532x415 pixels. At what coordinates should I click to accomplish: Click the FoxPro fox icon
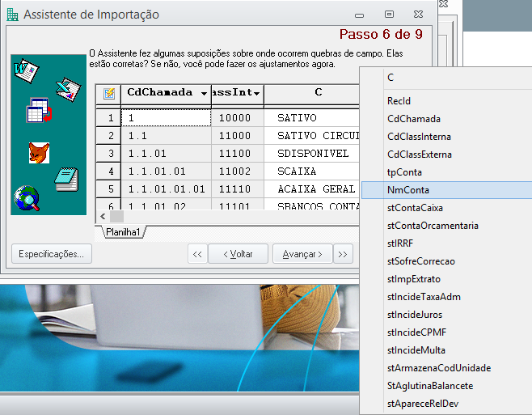pyautogui.click(x=39, y=153)
